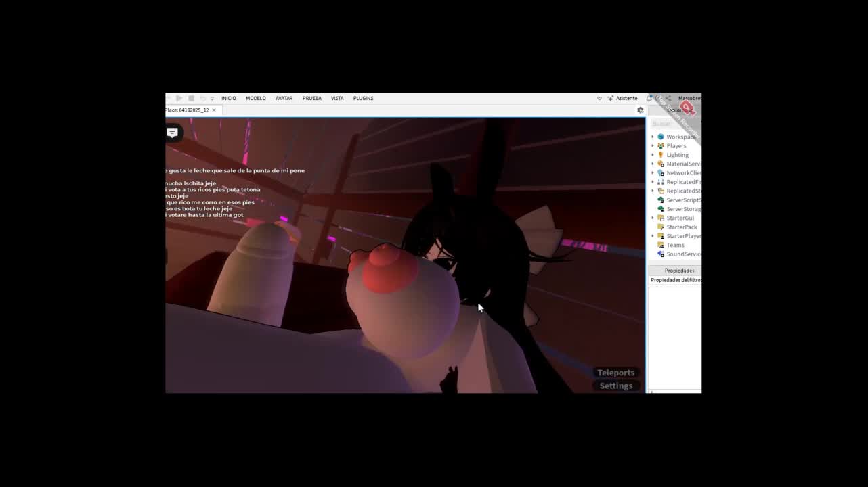Click the viewport settings gear icon
Image resolution: width=868 pixels, height=487 pixels.
click(x=641, y=110)
